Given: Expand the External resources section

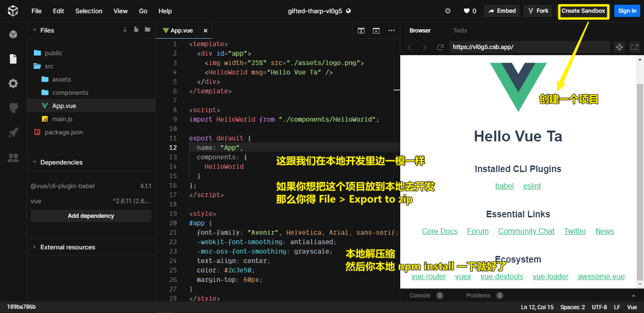Looking at the screenshot, I should [35, 247].
